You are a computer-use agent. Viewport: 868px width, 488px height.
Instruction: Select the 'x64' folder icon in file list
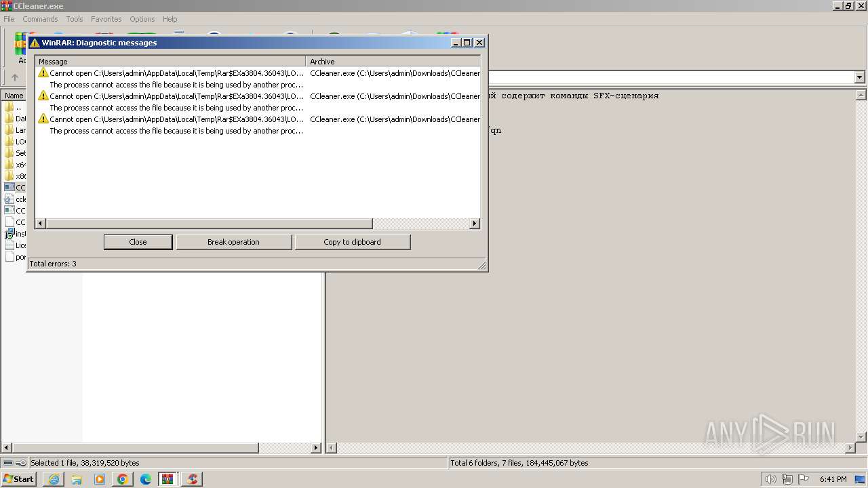pos(9,165)
